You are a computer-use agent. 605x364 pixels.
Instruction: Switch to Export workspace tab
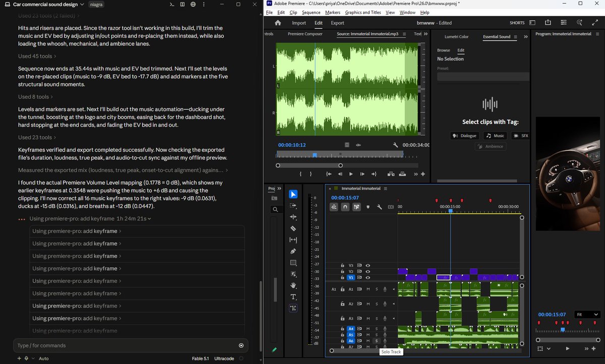point(337,23)
